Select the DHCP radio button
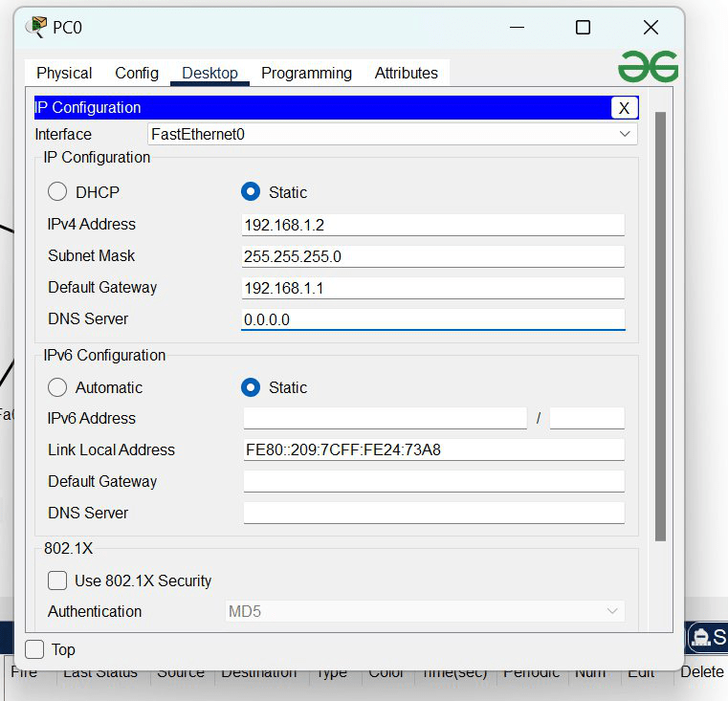The height and width of the screenshot is (701, 728). click(x=57, y=191)
